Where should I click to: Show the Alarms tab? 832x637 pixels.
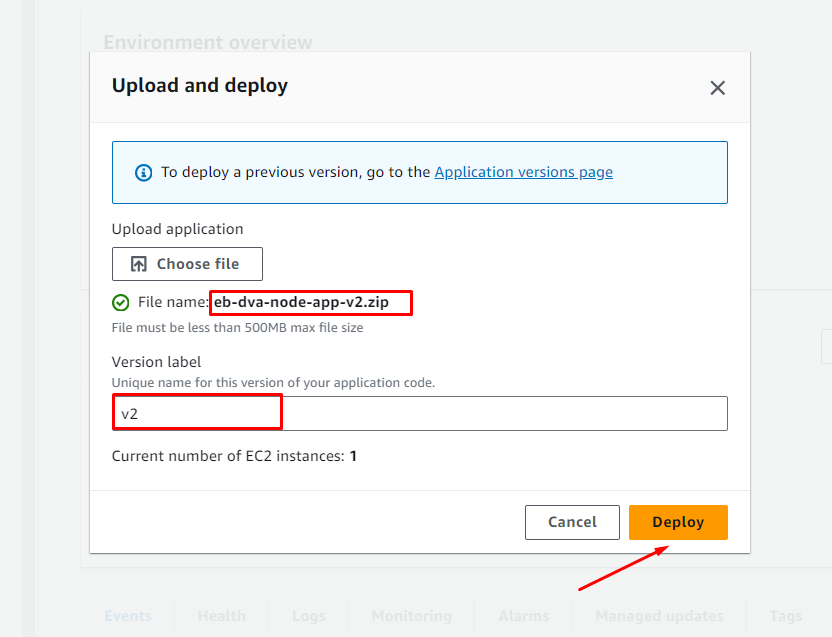[524, 616]
